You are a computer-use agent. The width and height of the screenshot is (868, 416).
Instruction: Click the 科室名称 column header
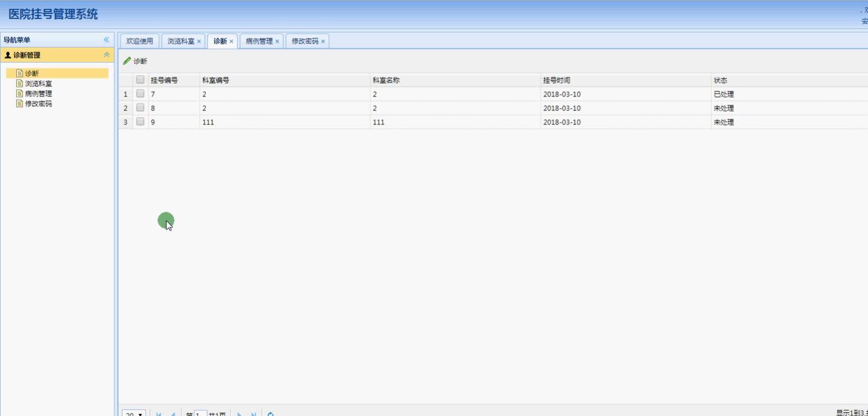[455, 80]
